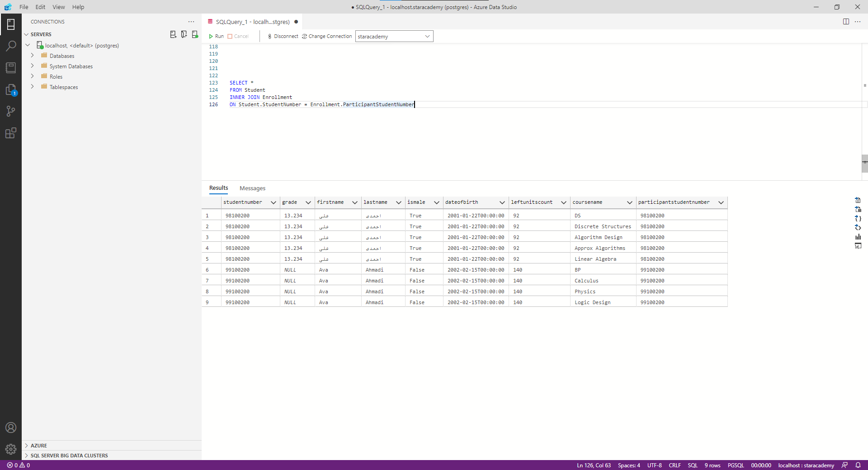Open errors and warnings indicator in status bar

[19, 465]
